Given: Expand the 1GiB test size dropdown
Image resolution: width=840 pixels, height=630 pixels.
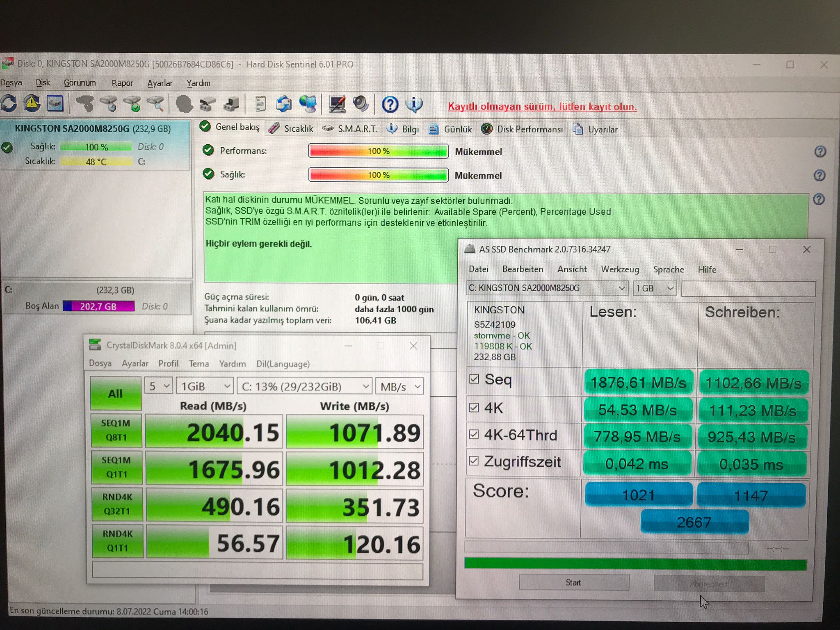Looking at the screenshot, I should pyautogui.click(x=205, y=386).
